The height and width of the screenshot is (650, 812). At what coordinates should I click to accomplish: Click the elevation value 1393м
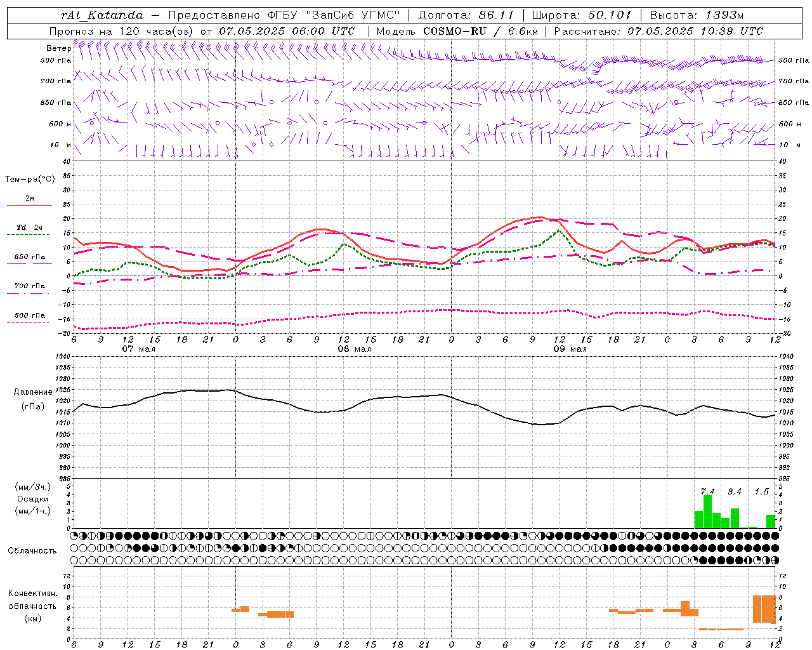pos(724,15)
